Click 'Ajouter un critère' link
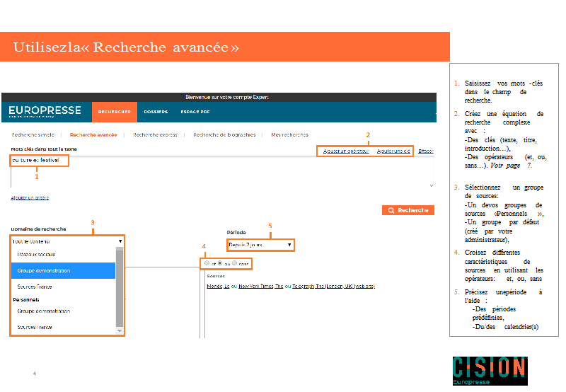This screenshot has width=566, height=392. click(30, 197)
